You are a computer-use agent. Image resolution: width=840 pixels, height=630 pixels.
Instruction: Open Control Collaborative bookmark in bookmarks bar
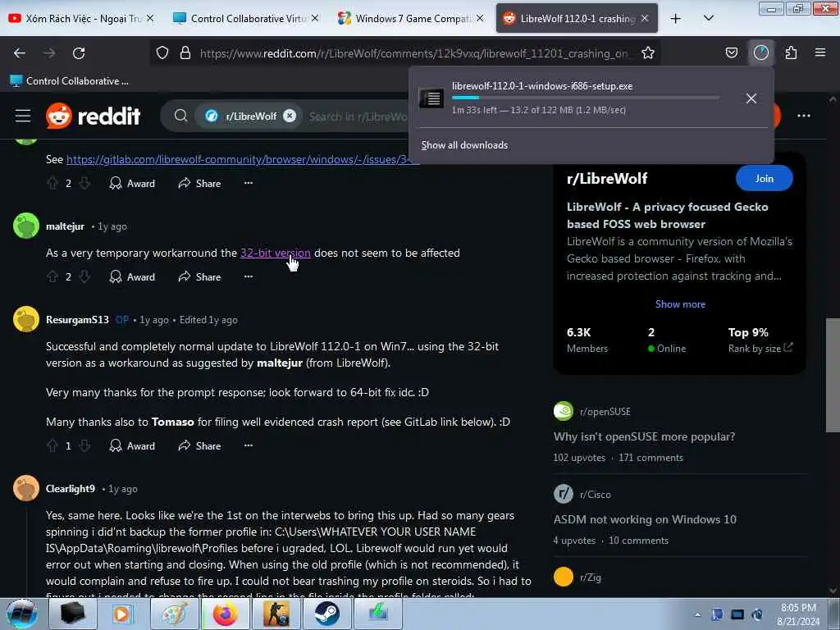tap(70, 81)
